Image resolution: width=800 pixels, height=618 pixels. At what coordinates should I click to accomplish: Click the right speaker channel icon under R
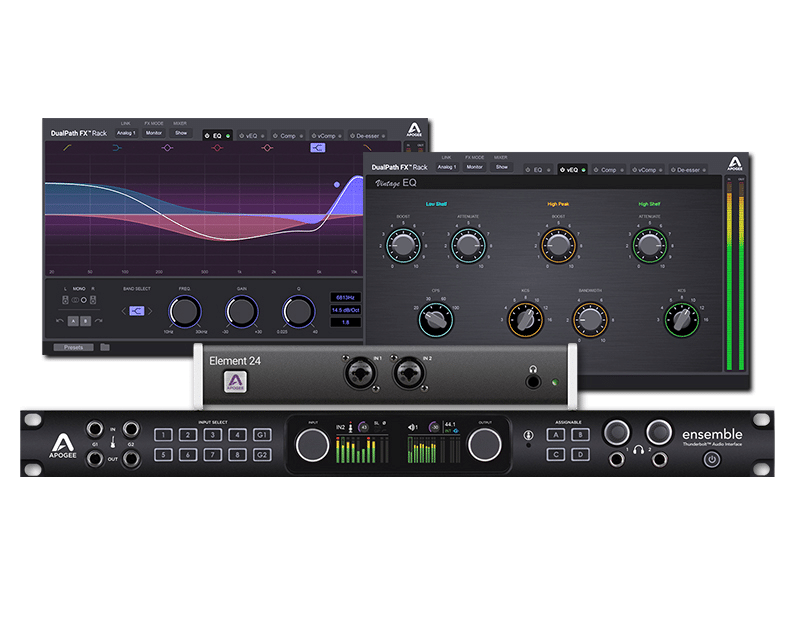(x=93, y=300)
